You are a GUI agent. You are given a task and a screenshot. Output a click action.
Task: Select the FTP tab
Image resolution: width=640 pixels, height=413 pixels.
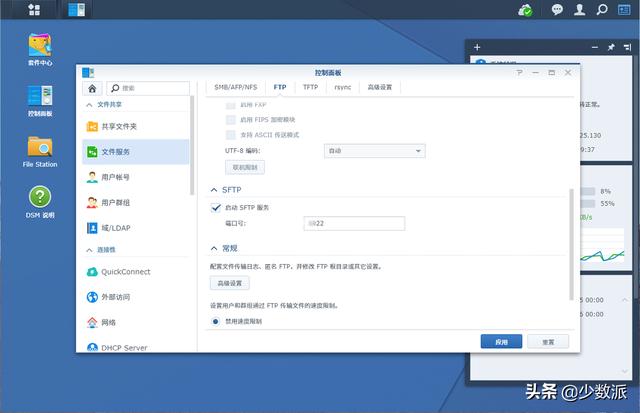click(280, 87)
